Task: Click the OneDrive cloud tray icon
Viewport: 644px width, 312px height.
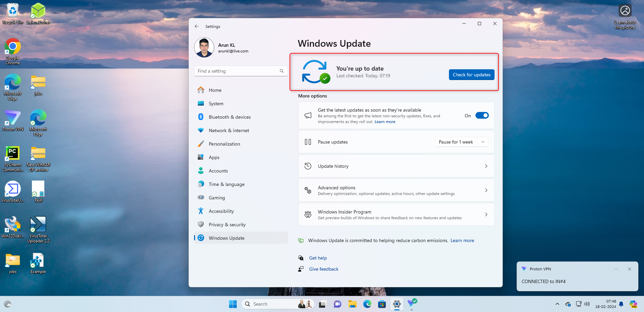Action: pos(568,304)
